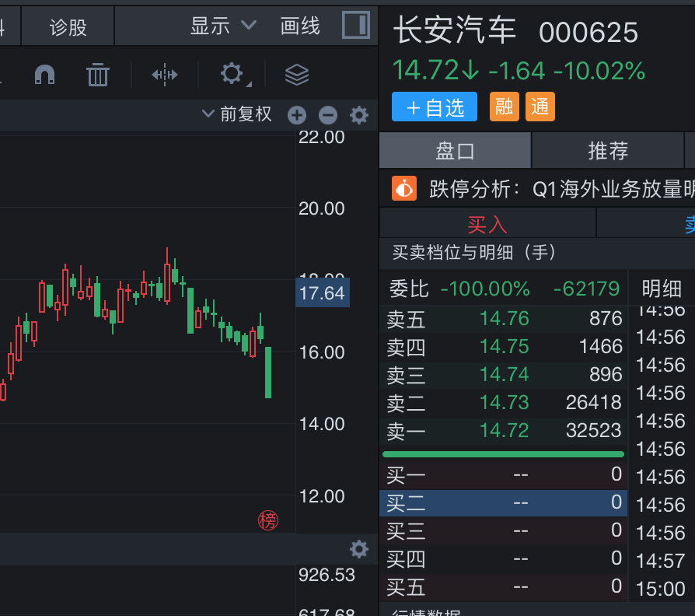This screenshot has width=695, height=616.
Task: Open volume sub-chart settings gear
Action: (359, 549)
